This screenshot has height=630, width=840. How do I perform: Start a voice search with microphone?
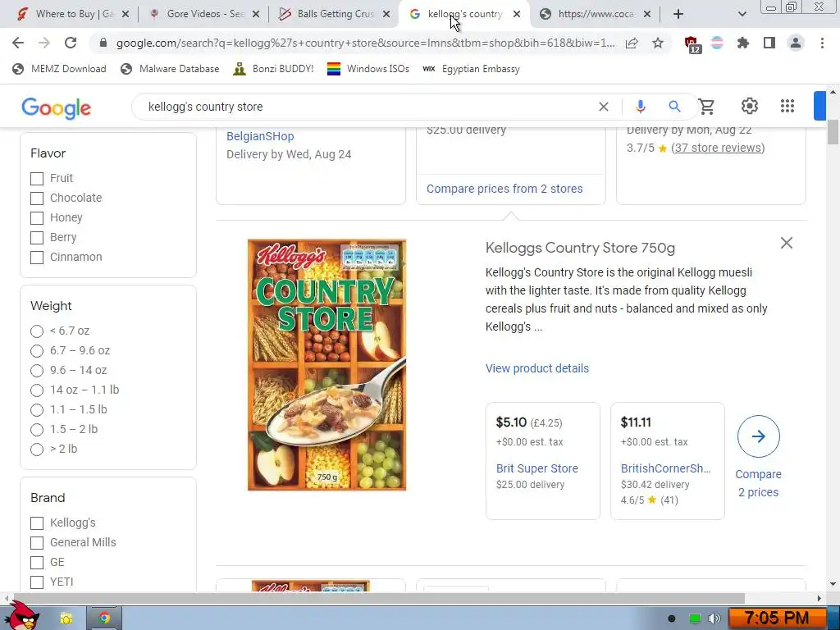pyautogui.click(x=640, y=107)
